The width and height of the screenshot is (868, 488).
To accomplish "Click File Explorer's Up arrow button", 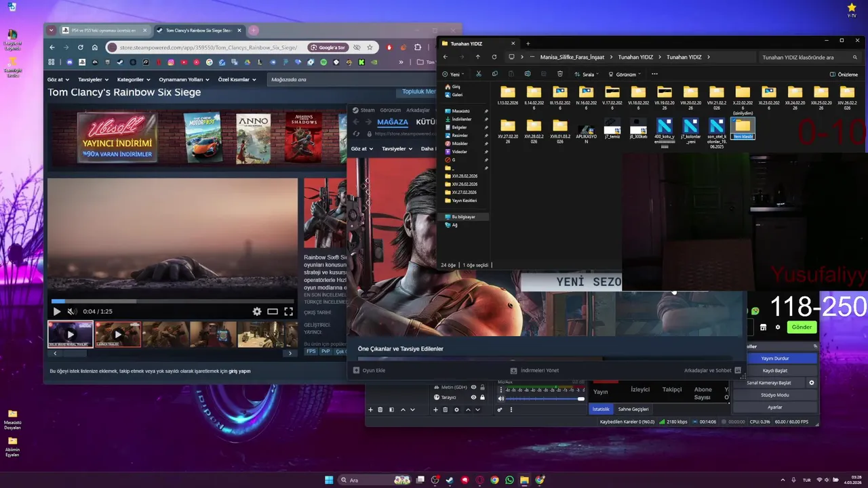I will point(477,58).
